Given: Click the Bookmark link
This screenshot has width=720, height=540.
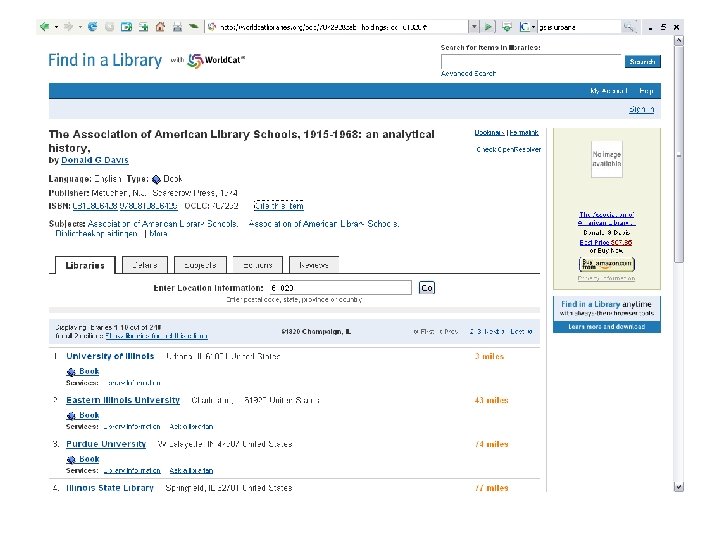Looking at the screenshot, I should [489, 133].
